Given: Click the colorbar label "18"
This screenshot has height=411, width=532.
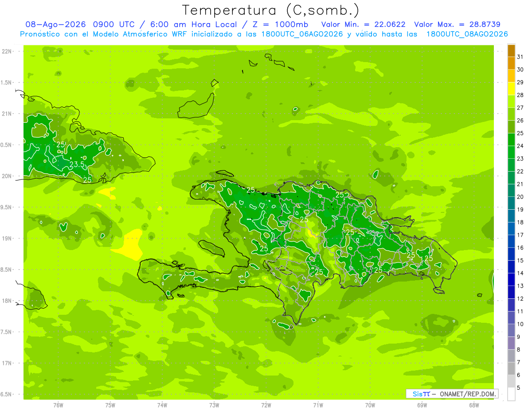Looking at the screenshot, I should (x=520, y=222).
